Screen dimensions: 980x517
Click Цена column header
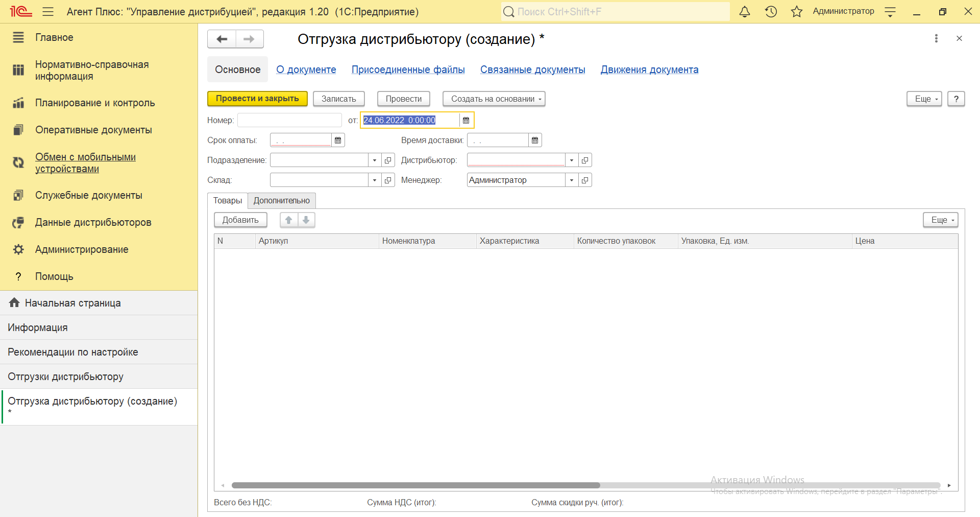coord(905,241)
